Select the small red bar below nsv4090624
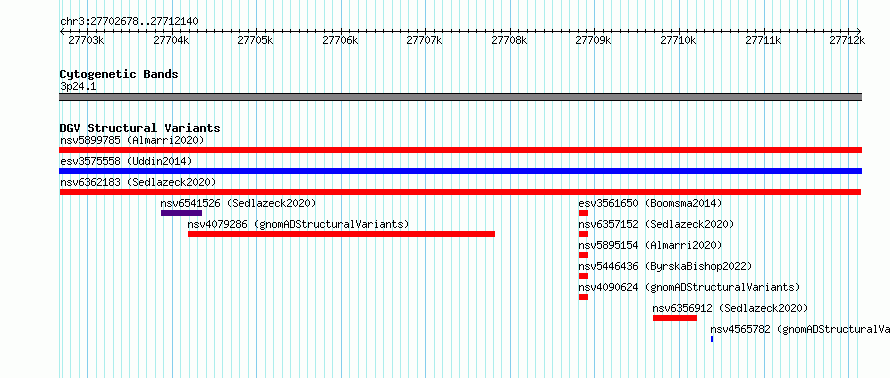Screen dimensions: 890x378 point(583,297)
